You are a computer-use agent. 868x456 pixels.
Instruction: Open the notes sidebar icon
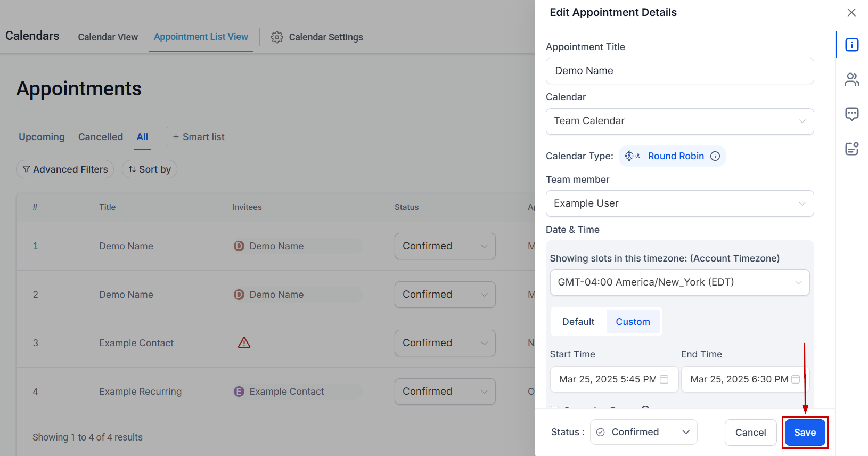(851, 148)
